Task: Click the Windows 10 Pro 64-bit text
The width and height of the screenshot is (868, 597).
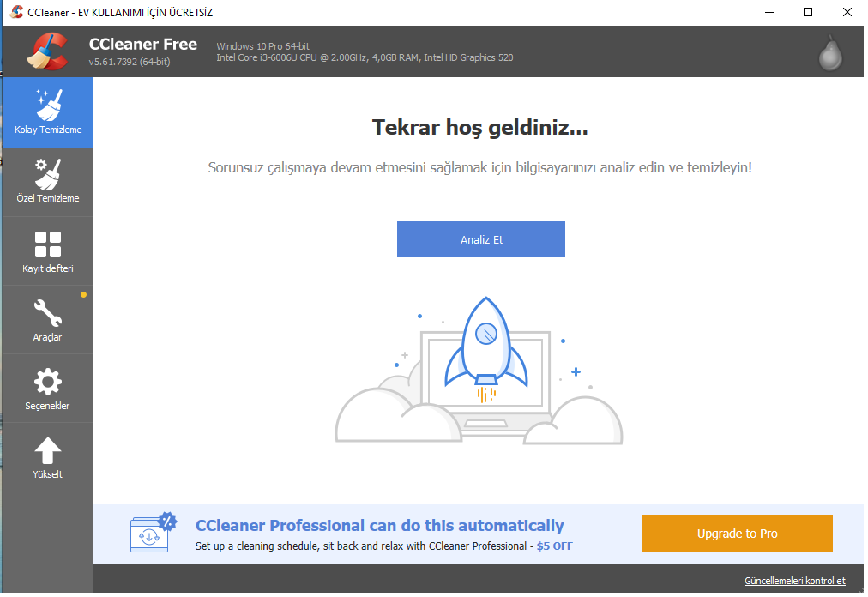Action: pyautogui.click(x=263, y=46)
